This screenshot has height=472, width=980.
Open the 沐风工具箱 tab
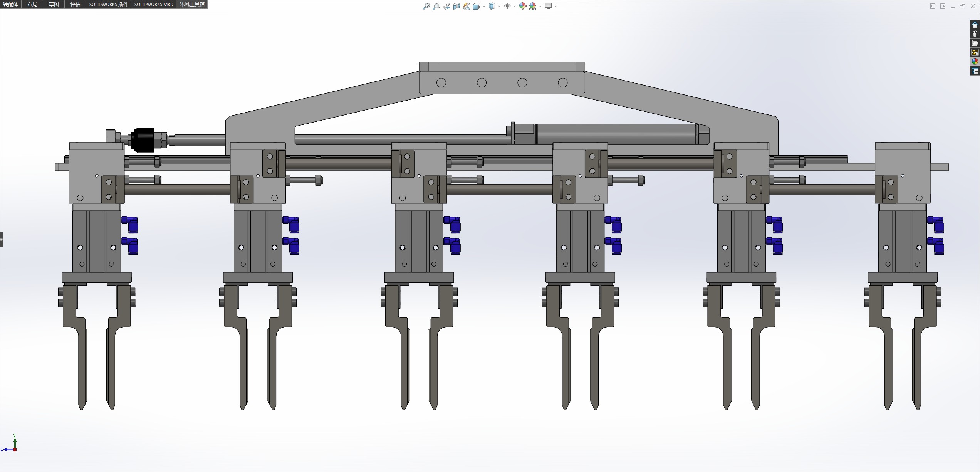192,4
